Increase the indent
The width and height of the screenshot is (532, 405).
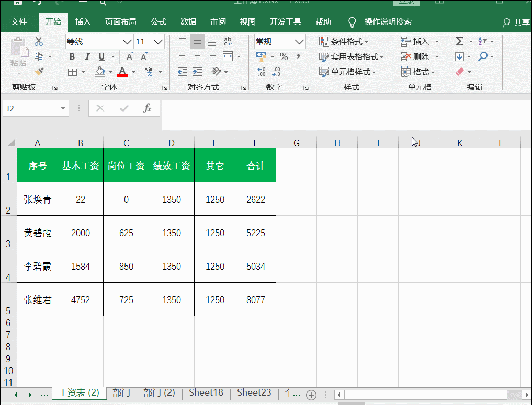(x=197, y=72)
